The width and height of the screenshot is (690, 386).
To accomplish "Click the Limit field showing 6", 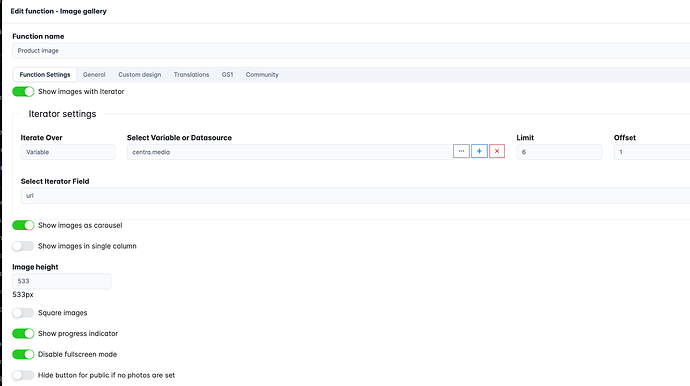I will 559,152.
